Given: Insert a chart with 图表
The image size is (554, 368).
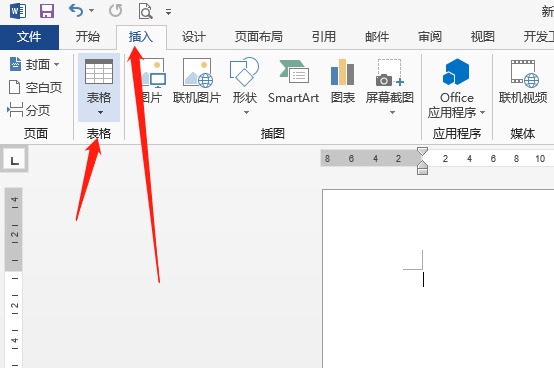Looking at the screenshot, I should [343, 82].
